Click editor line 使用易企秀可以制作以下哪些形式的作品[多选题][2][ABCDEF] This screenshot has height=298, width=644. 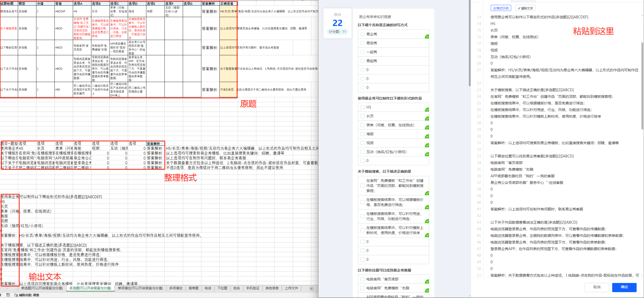point(539,17)
